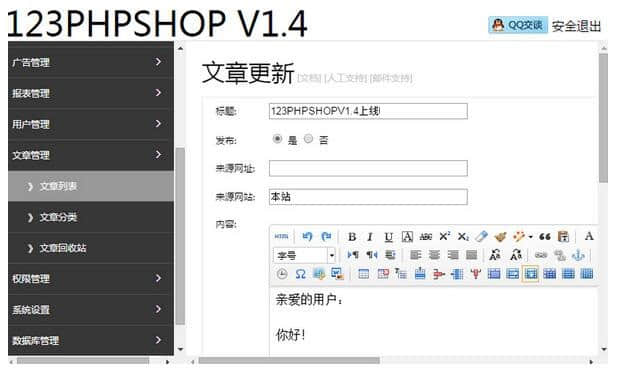Image resolution: width=619 pixels, height=374 pixels.
Task: Toggle bold formatting
Action: pos(352,237)
